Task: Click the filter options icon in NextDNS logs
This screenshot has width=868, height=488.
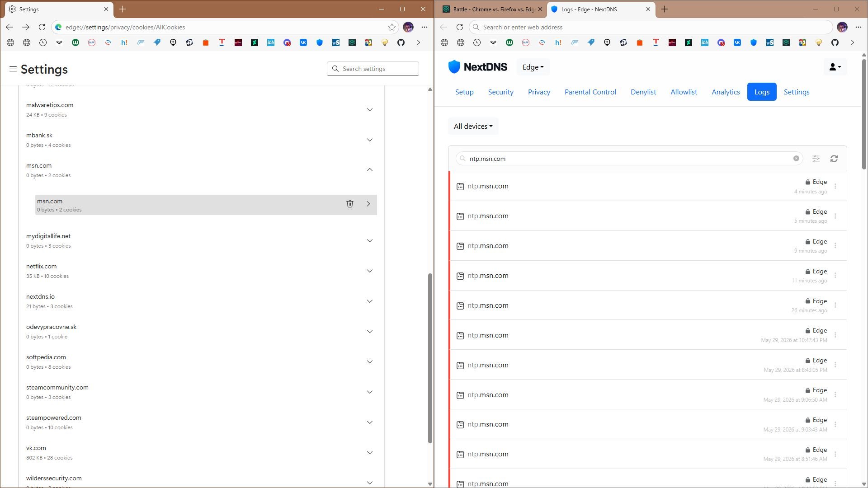Action: (x=816, y=159)
